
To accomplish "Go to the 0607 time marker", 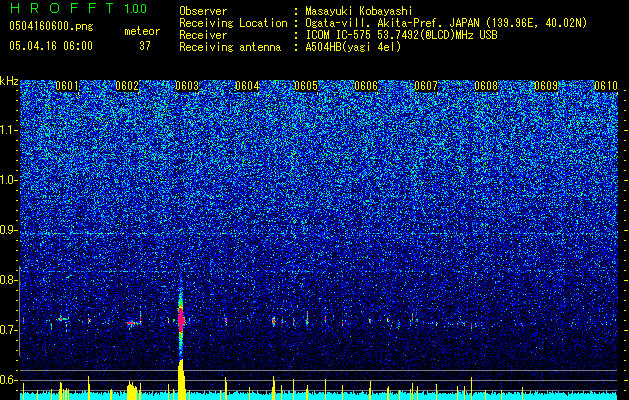I will point(426,86).
